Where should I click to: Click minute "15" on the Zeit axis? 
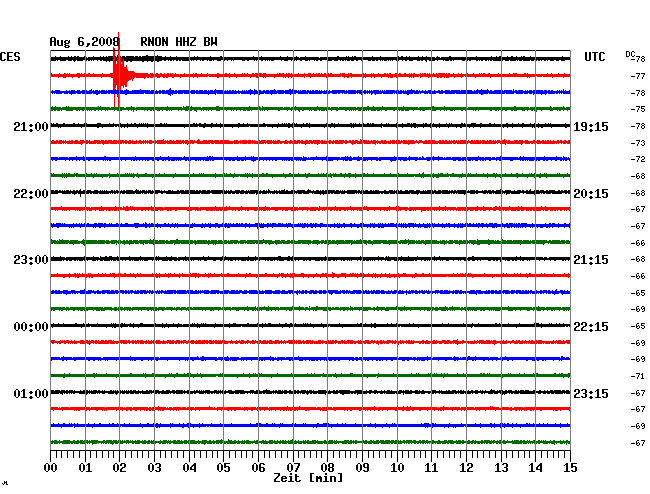tap(570, 468)
